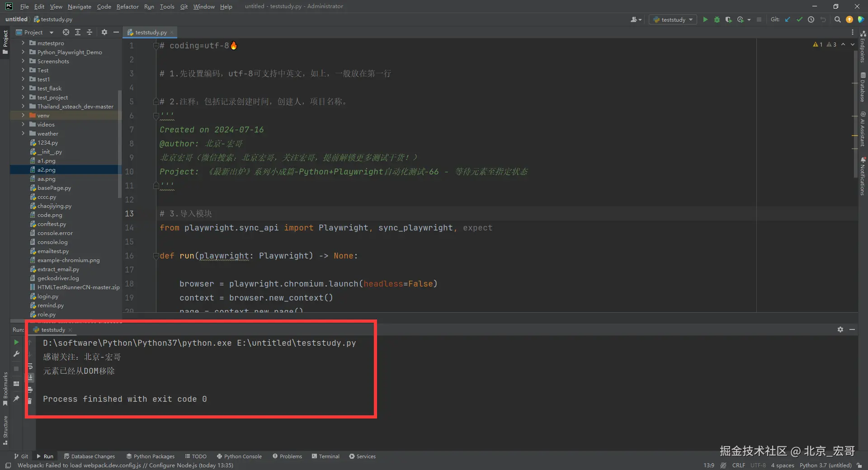This screenshot has width=868, height=470.
Task: Collapse the def run function fold
Action: click(x=156, y=256)
